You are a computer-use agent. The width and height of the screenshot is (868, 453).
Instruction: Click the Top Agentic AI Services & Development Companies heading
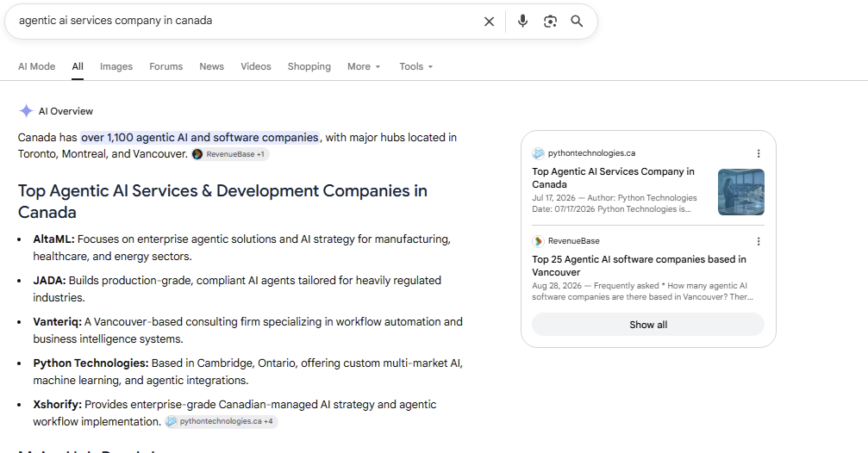coord(222,202)
